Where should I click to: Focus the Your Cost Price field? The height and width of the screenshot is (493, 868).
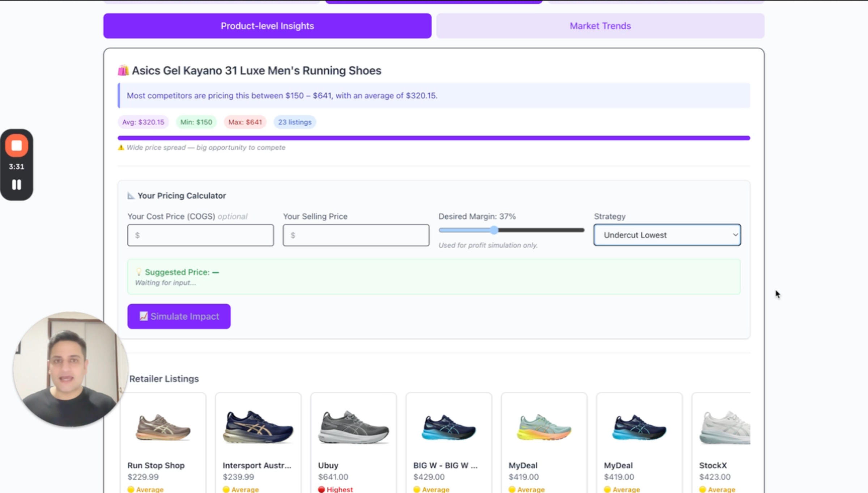[200, 235]
